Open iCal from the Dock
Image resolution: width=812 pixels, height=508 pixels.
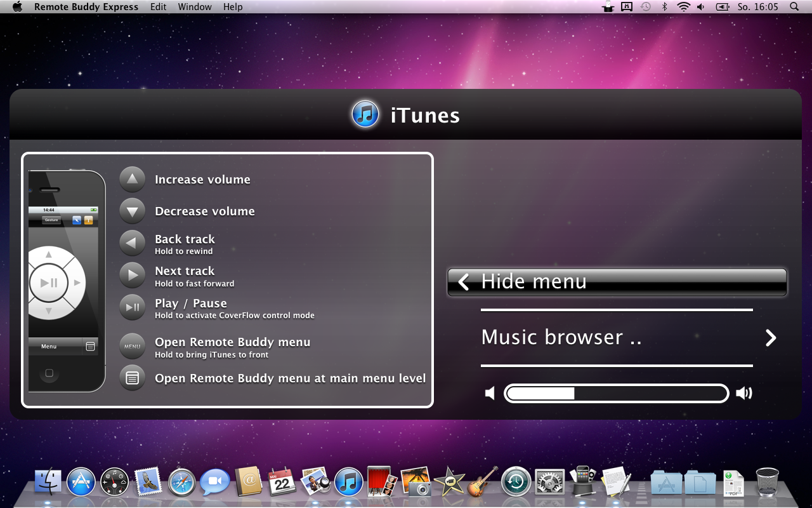[282, 481]
